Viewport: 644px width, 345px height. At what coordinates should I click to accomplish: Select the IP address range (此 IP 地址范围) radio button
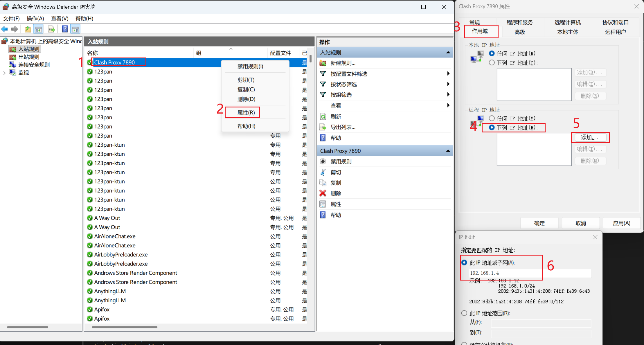464,313
